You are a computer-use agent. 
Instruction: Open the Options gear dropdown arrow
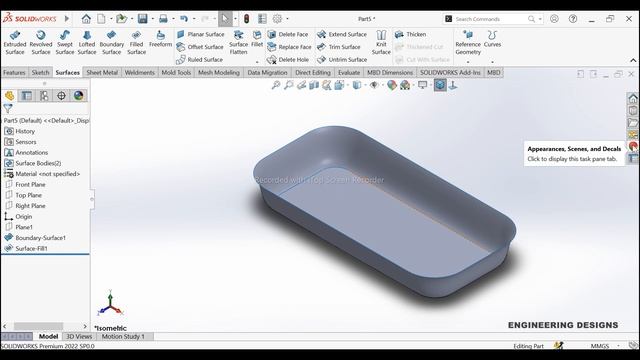coord(287,19)
